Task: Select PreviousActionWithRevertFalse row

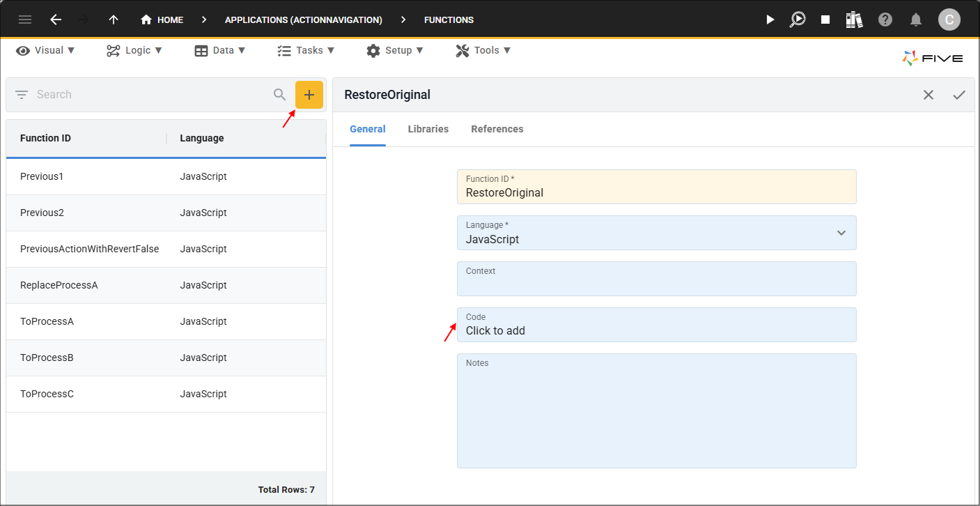Action: pyautogui.click(x=166, y=250)
